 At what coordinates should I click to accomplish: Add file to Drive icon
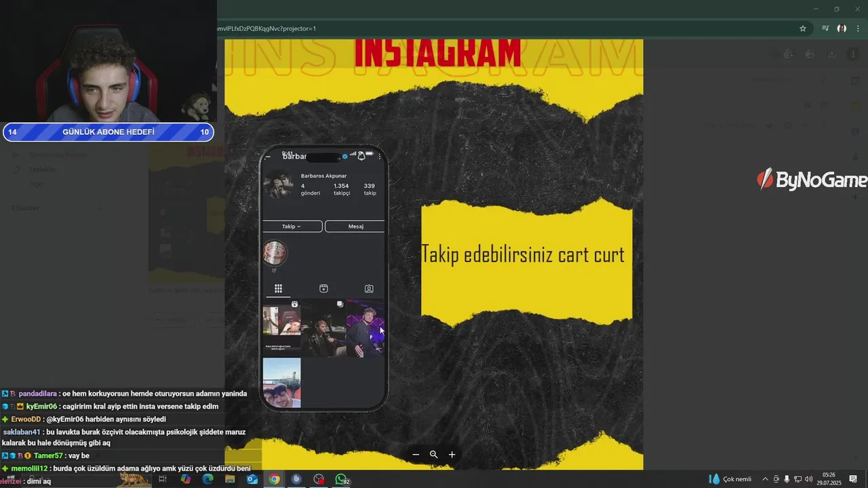788,54
